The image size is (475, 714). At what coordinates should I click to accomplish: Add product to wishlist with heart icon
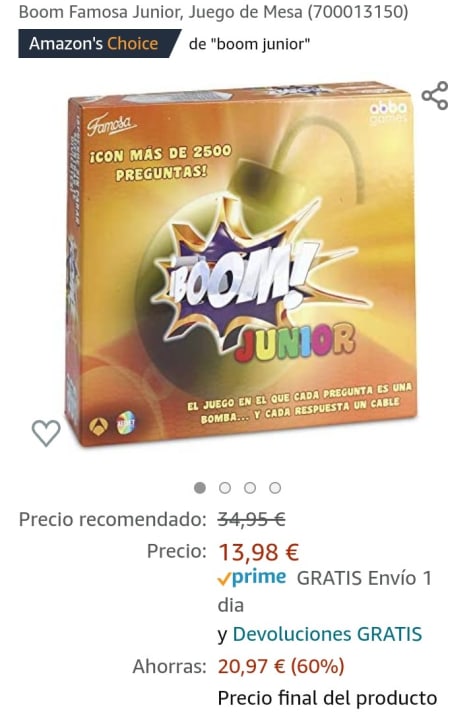pos(46,433)
